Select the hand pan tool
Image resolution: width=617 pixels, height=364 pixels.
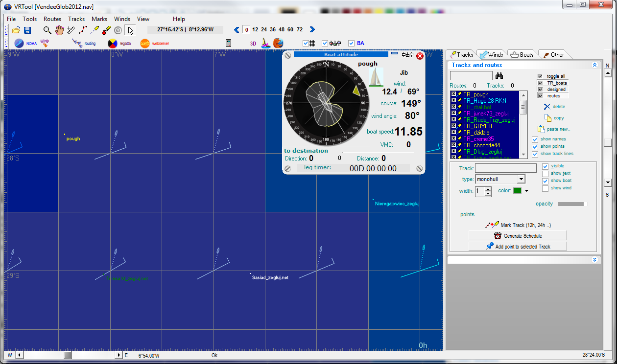(x=59, y=30)
